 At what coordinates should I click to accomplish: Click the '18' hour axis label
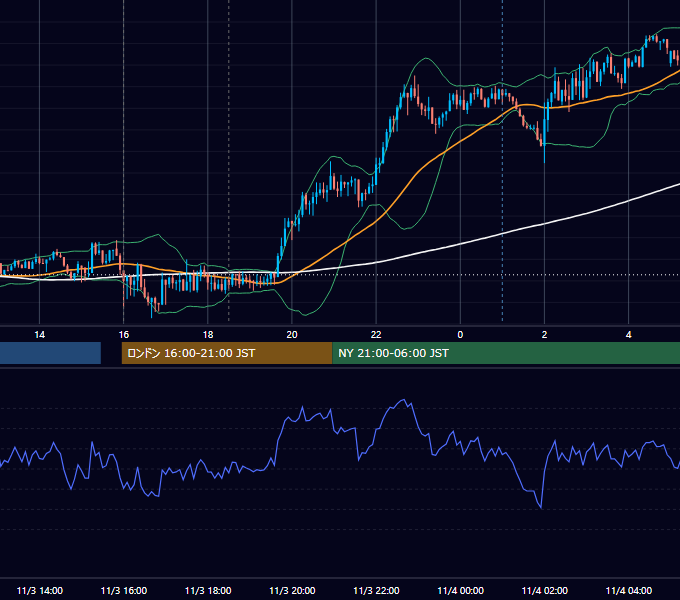[x=208, y=335]
